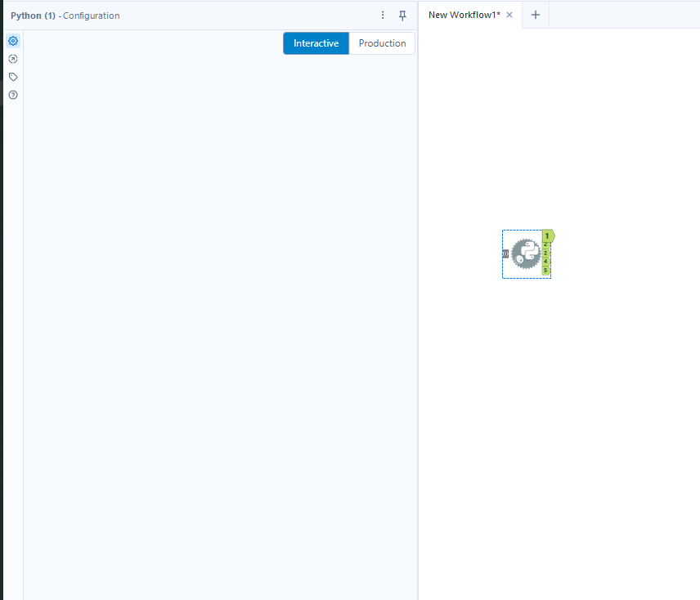Open the configuration gear icon in sidebar
700x600 pixels.
click(12, 40)
